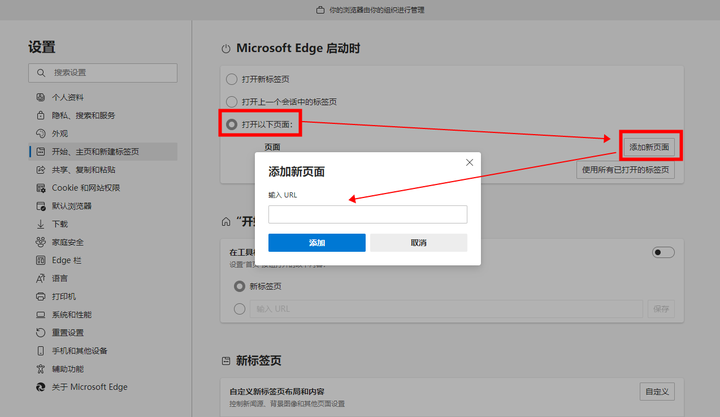Open the 个人资料 settings page
Screen dimensions: 720x417
click(103, 97)
